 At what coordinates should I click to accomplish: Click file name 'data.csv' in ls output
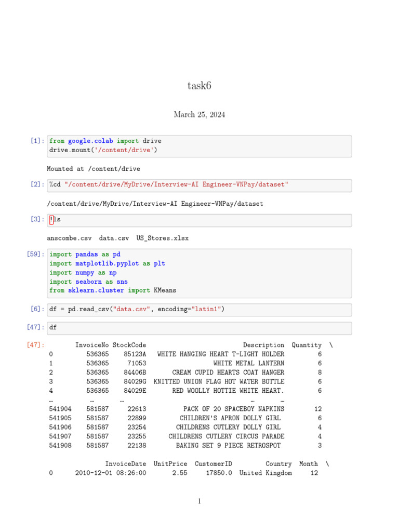point(114,238)
